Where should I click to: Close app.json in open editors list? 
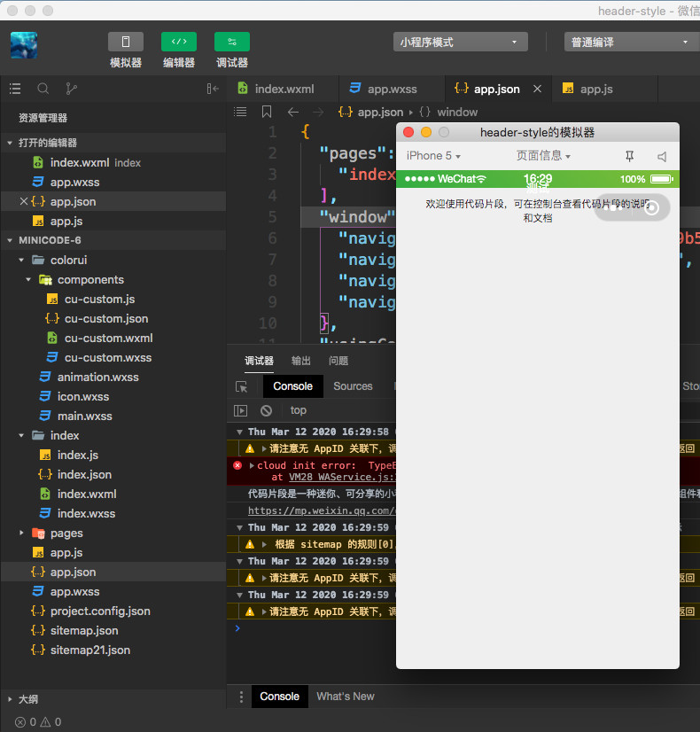pos(24,201)
